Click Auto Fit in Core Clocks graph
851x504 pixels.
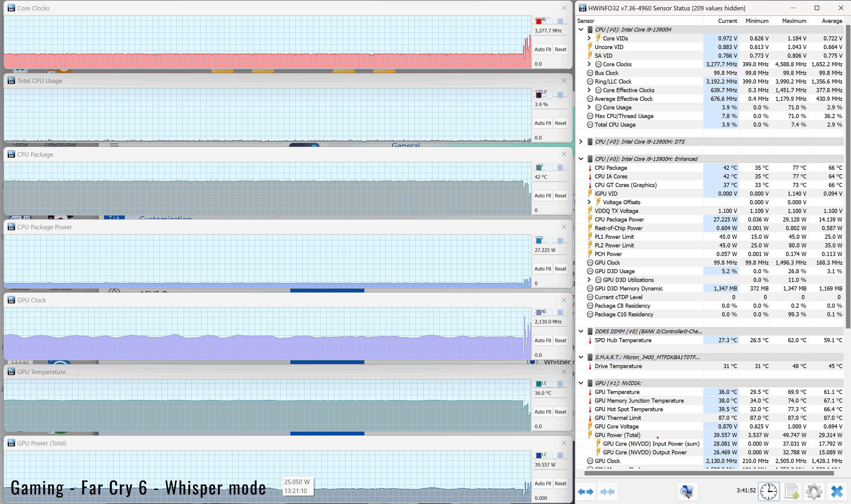(543, 50)
